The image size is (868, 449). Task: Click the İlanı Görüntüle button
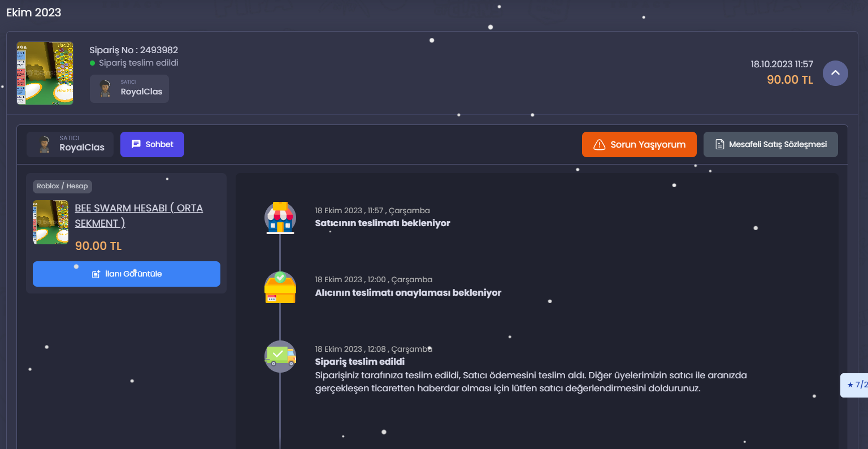(127, 274)
